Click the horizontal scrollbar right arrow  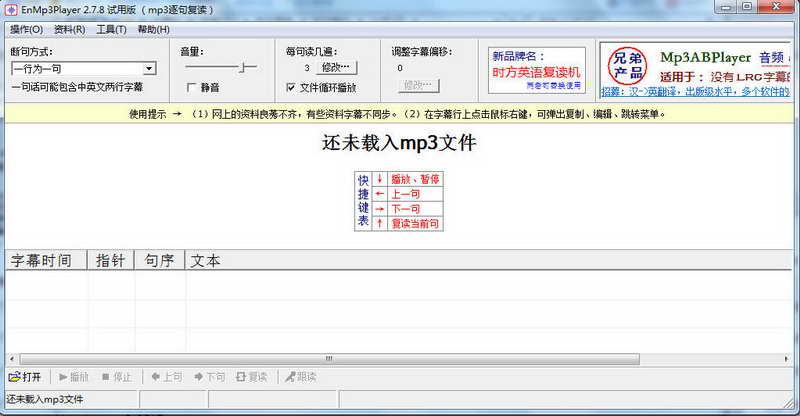tap(786, 359)
